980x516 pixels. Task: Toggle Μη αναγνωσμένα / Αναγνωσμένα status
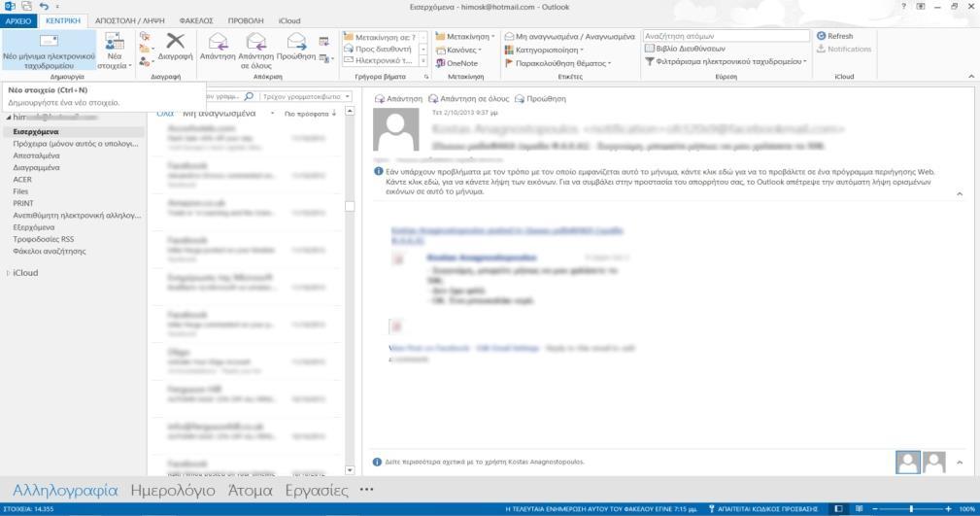[569, 36]
